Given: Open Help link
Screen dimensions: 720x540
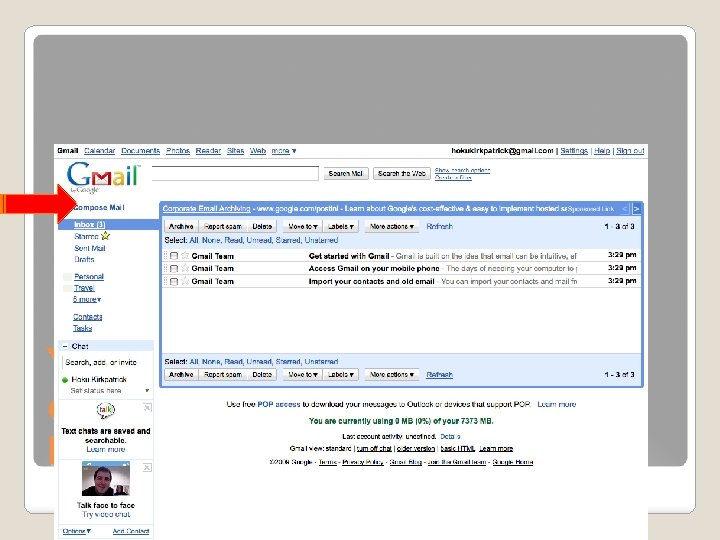Looking at the screenshot, I should pyautogui.click(x=602, y=151).
